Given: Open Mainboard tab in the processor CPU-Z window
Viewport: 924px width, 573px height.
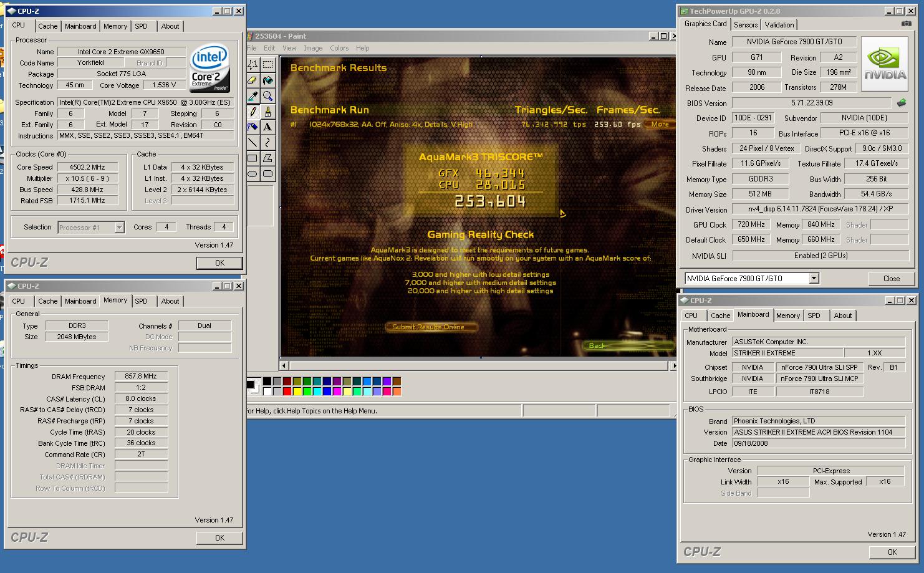Looking at the screenshot, I should 81,26.
